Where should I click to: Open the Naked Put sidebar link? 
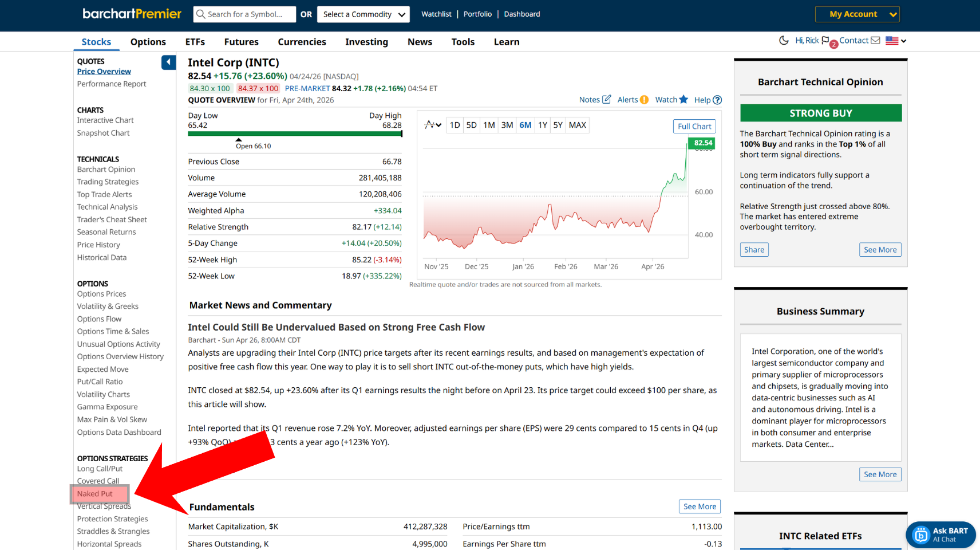pos(95,494)
